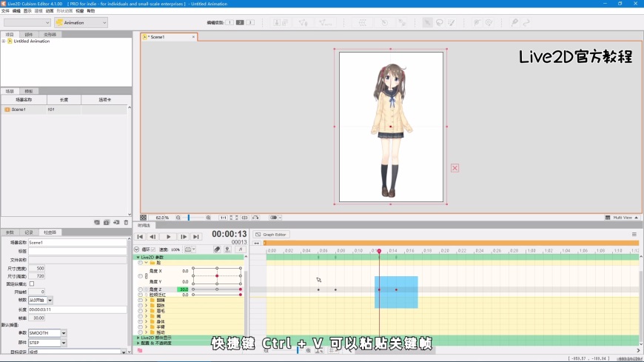This screenshot has height=362, width=644.
Task: Click the arrow selection tool in top toolbar
Action: [x=428, y=23]
